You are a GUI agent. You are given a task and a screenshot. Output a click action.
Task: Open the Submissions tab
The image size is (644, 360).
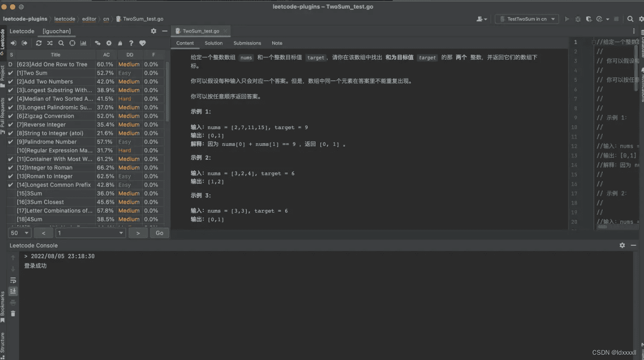coord(247,43)
